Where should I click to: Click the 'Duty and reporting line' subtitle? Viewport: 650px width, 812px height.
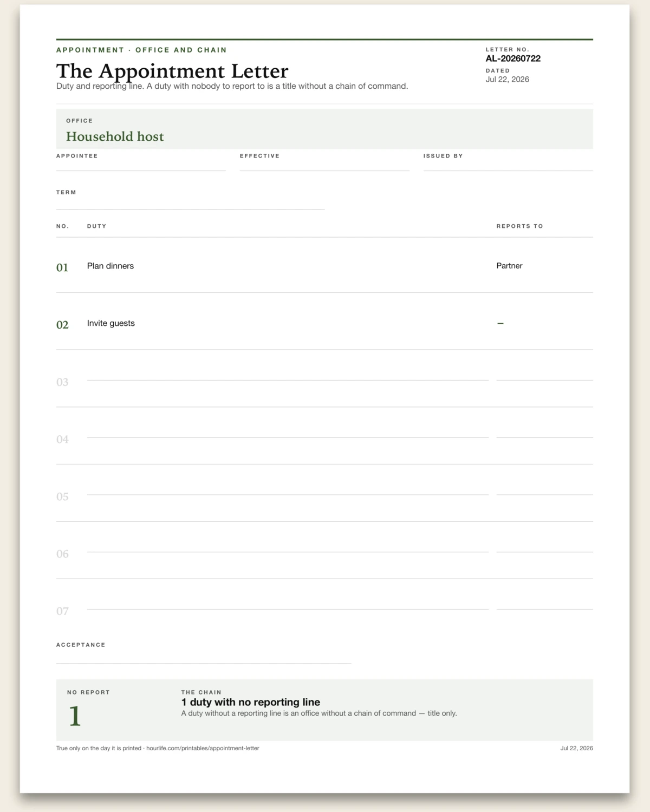pyautogui.click(x=232, y=86)
